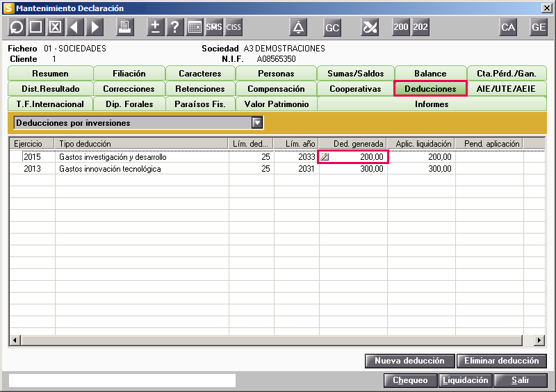Click the crossed-box toolbar icon
This screenshot has width=556, height=392.
56,27
